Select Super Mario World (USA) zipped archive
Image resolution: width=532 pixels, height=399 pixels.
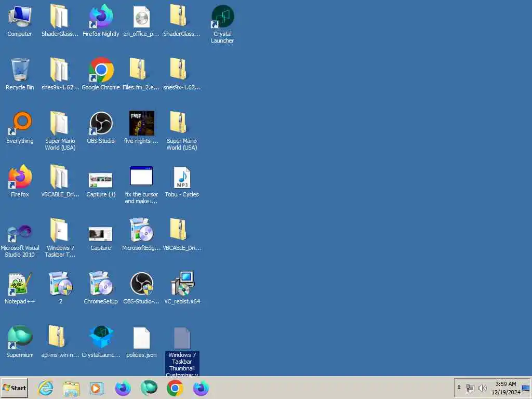point(182,130)
